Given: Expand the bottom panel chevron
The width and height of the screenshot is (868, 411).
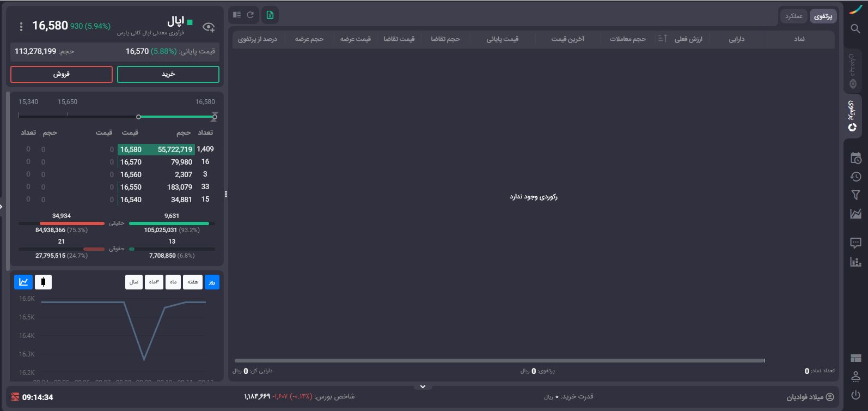Looking at the screenshot, I should (x=423, y=386).
